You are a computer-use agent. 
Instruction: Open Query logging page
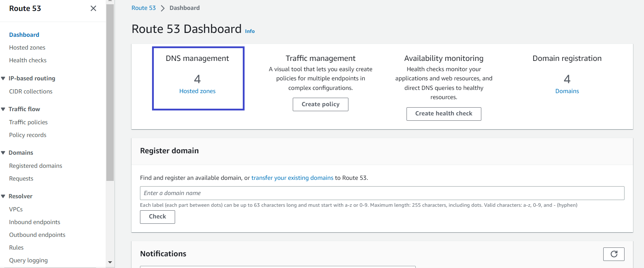[28, 260]
